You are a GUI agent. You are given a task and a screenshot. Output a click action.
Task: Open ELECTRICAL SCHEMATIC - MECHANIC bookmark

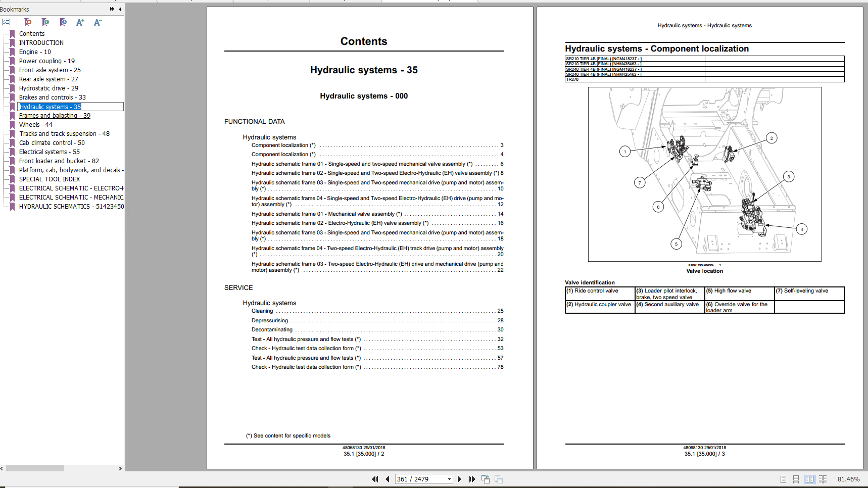[71, 198]
